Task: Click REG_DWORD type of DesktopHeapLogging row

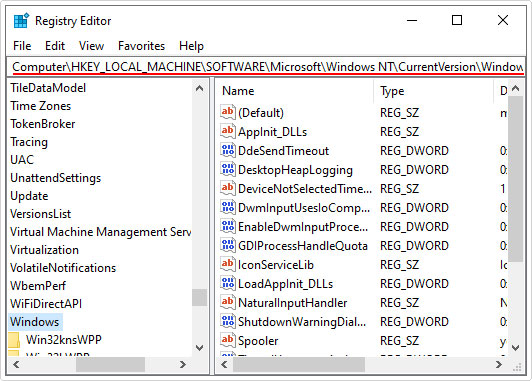Action: (x=414, y=170)
